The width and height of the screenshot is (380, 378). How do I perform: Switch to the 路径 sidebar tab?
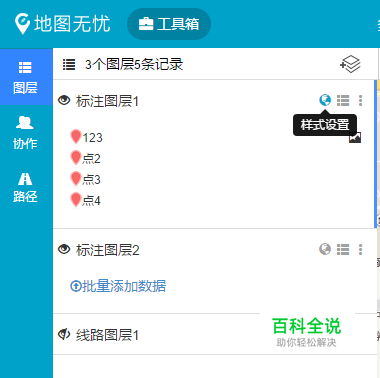coord(25,187)
